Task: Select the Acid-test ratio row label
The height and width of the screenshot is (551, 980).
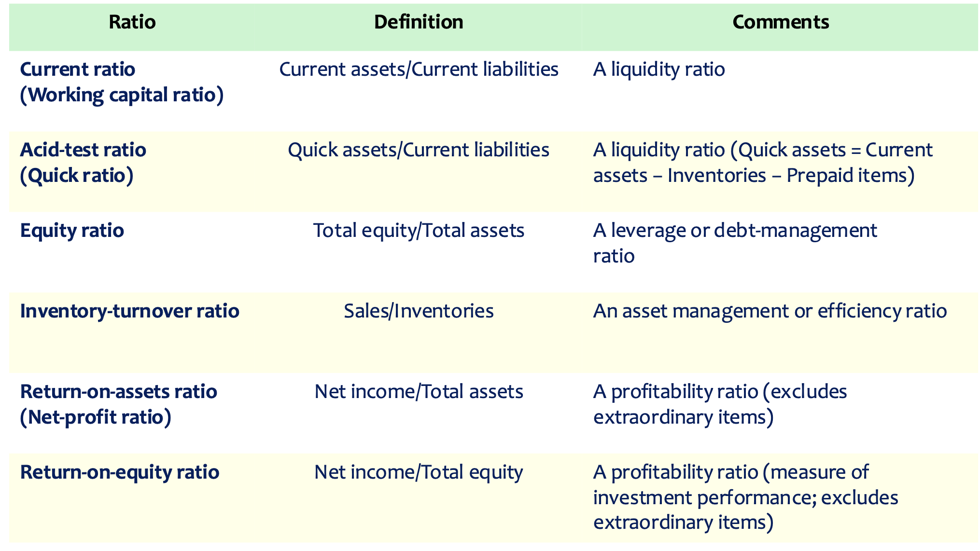Action: 83,162
